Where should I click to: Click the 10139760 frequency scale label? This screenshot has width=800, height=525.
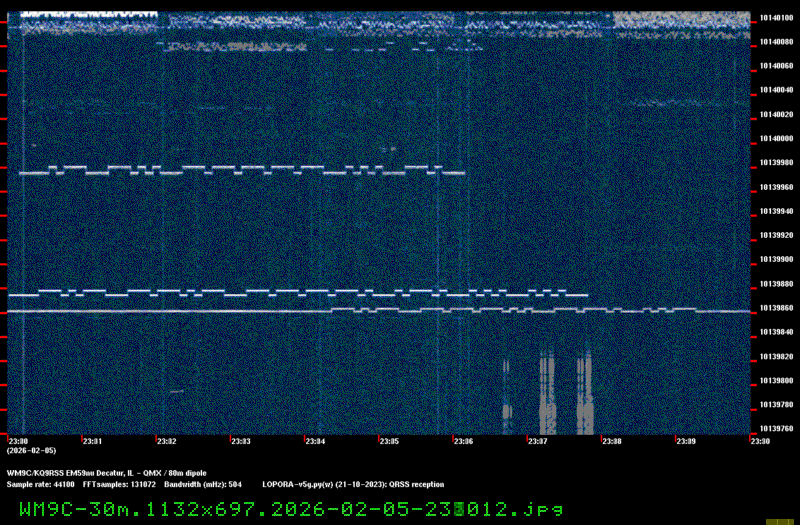point(776,429)
